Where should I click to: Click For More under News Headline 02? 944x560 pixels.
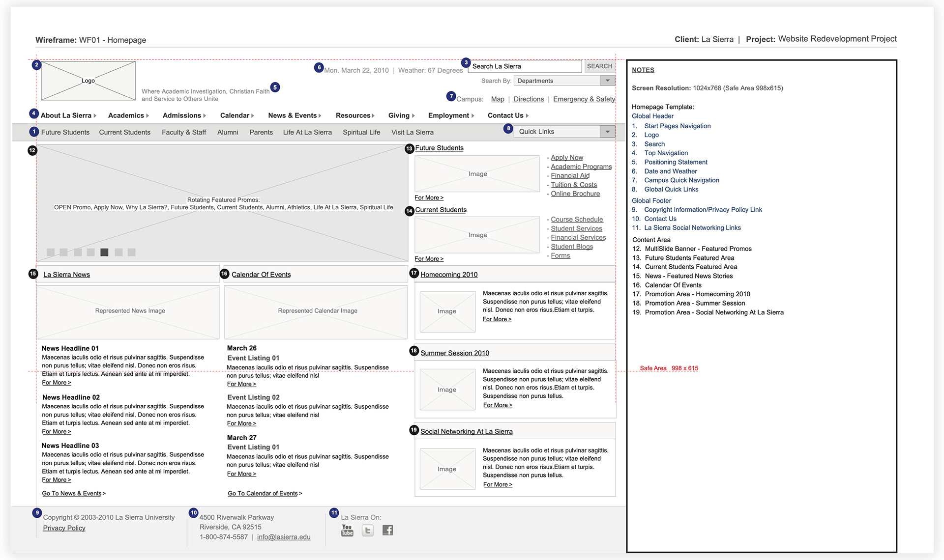click(57, 432)
